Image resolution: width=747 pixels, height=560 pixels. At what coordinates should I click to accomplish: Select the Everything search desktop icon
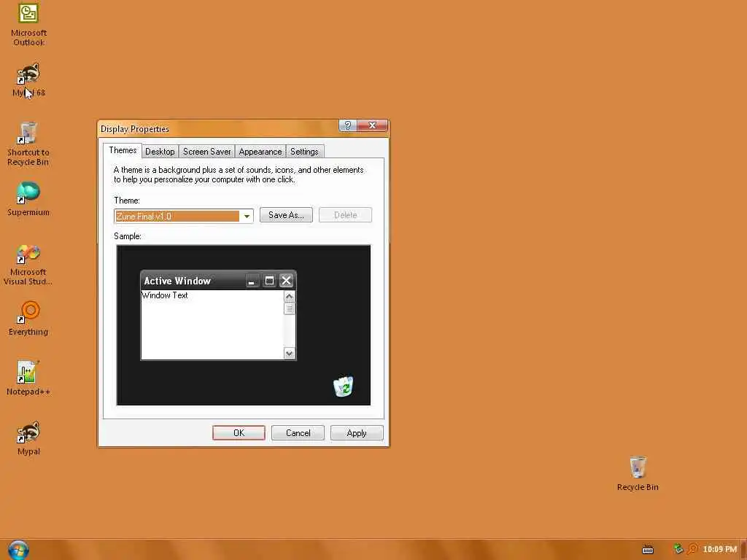pyautogui.click(x=28, y=319)
